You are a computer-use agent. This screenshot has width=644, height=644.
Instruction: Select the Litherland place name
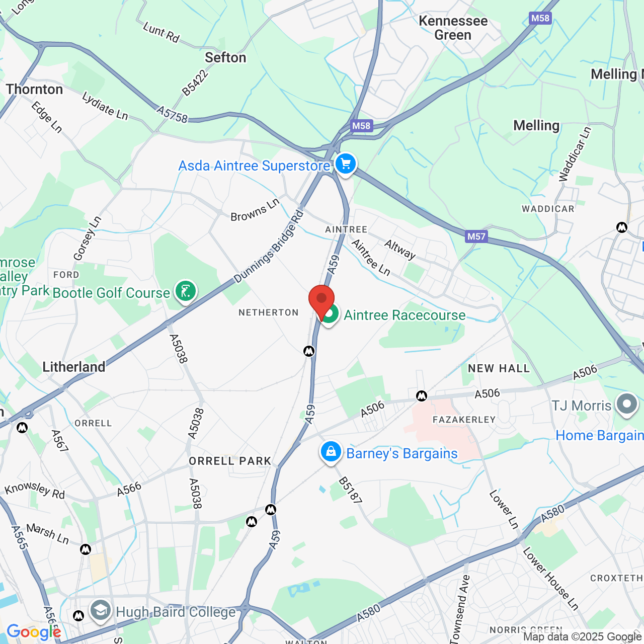click(x=74, y=367)
